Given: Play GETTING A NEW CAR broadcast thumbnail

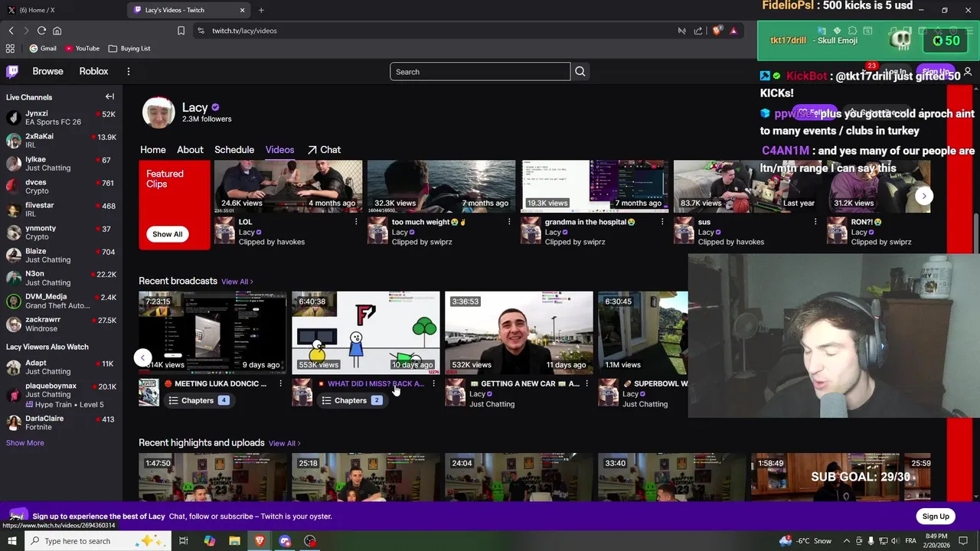Looking at the screenshot, I should [519, 332].
